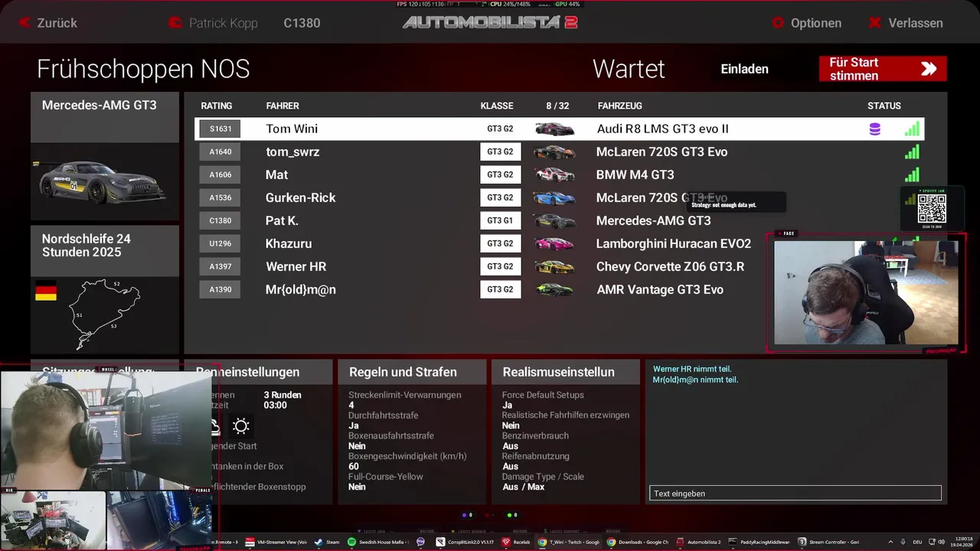
Task: Open the Einladen invite option
Action: pos(744,69)
